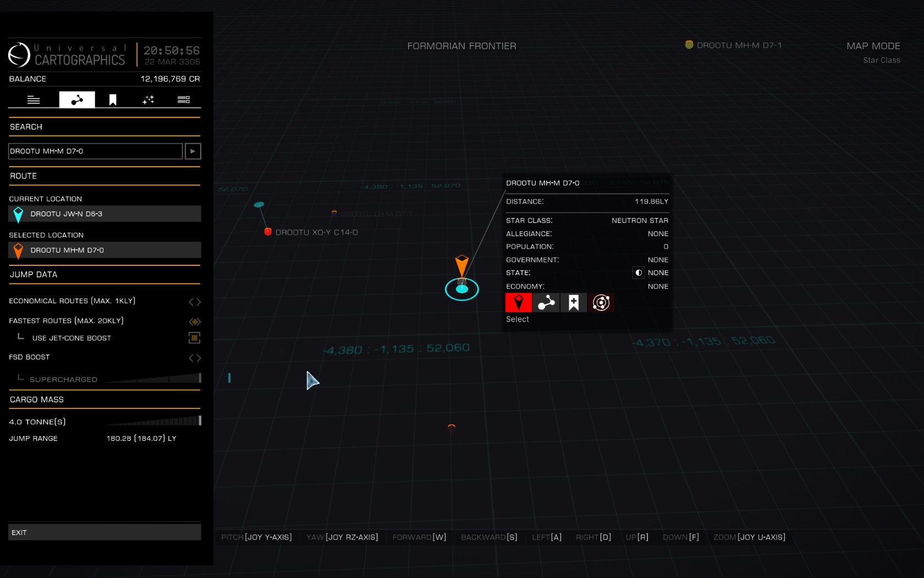Screen dimensions: 924x578
Task: Click the popup title DROOTU MH-M D7-0
Action: coord(543,183)
